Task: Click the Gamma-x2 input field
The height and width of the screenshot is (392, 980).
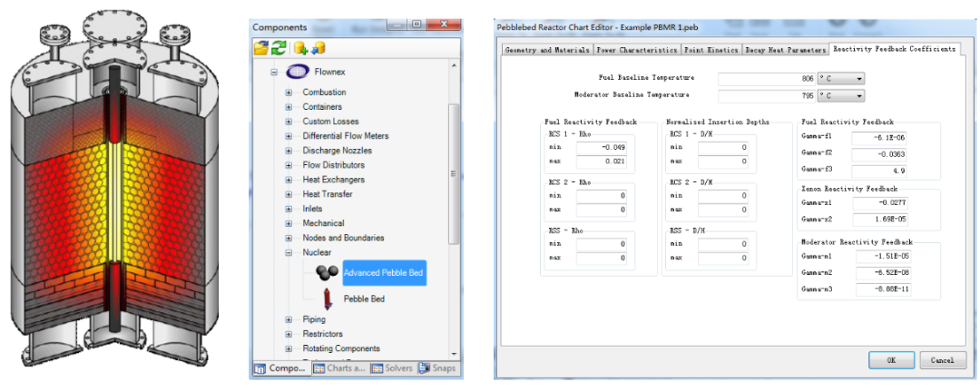Action: coord(880,220)
